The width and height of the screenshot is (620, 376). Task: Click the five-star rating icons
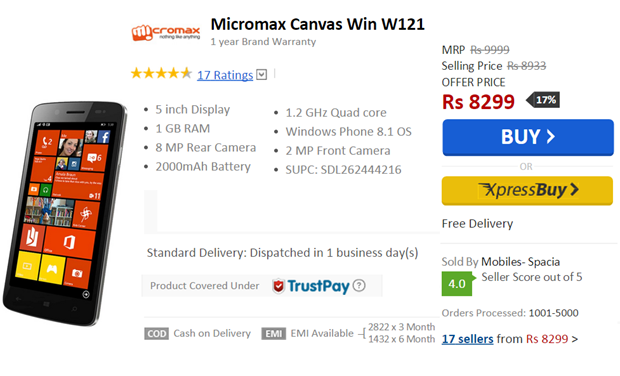[x=161, y=74]
